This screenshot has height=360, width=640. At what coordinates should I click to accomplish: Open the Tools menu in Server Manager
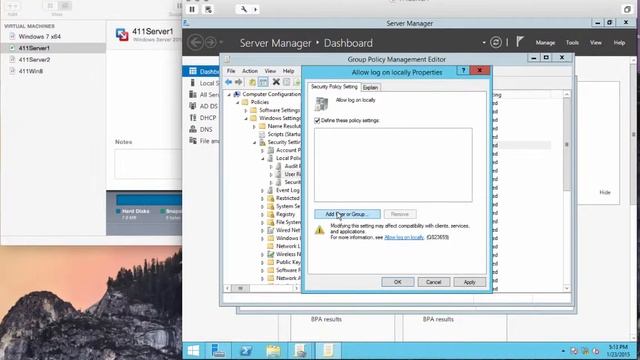tap(572, 42)
